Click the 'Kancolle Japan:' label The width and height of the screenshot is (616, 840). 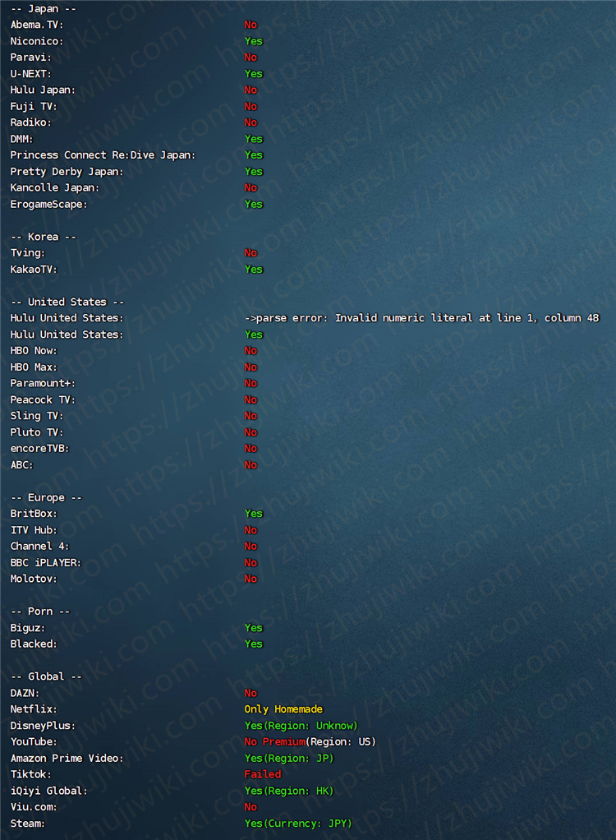pyautogui.click(x=54, y=188)
